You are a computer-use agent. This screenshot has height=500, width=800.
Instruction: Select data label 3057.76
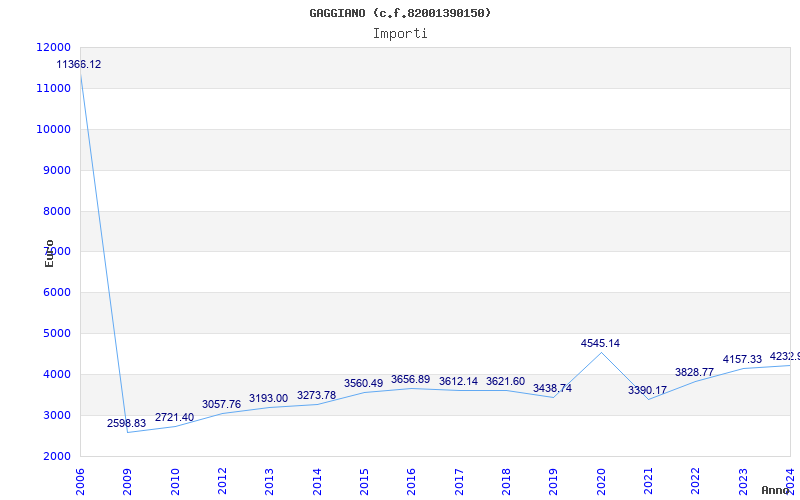tap(221, 404)
